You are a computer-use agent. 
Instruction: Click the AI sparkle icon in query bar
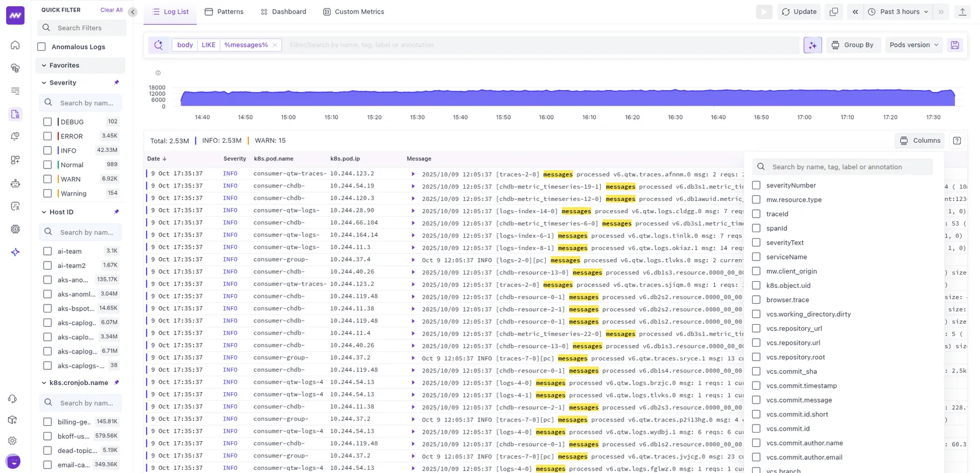813,45
